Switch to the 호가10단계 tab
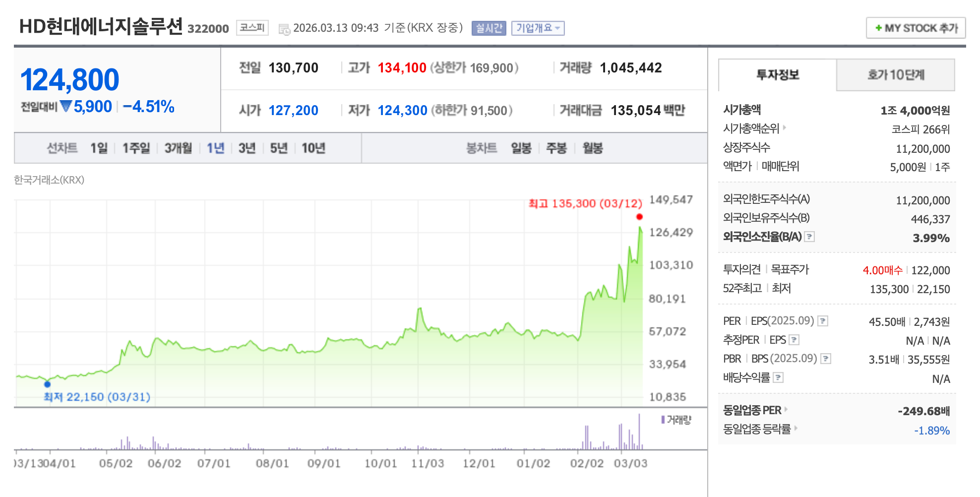Image resolution: width=980 pixels, height=497 pixels. click(x=896, y=75)
